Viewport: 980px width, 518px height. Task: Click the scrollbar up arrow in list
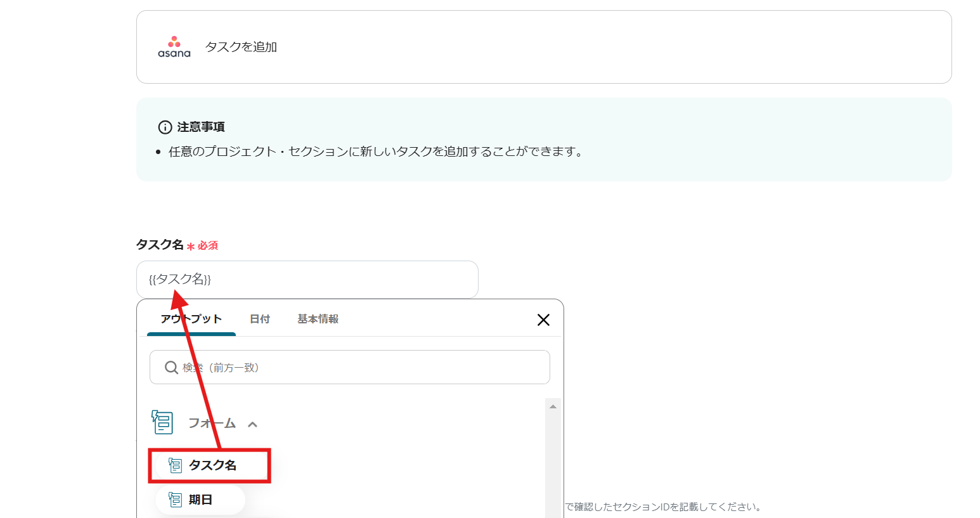coord(553,406)
